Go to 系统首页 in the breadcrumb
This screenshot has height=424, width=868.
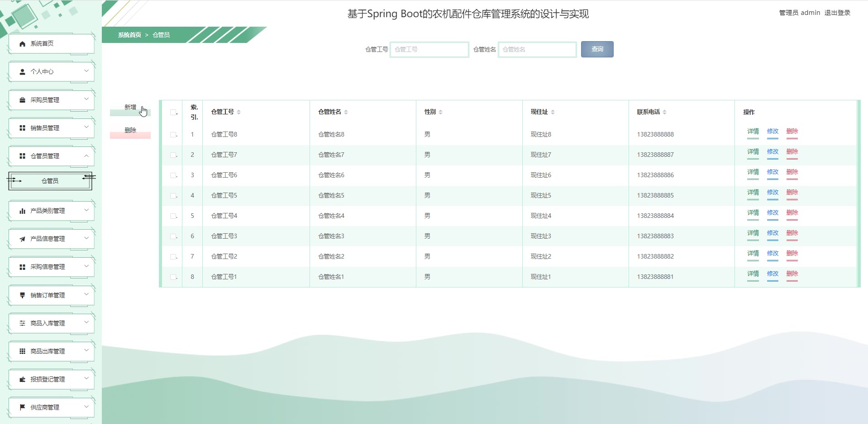[129, 35]
